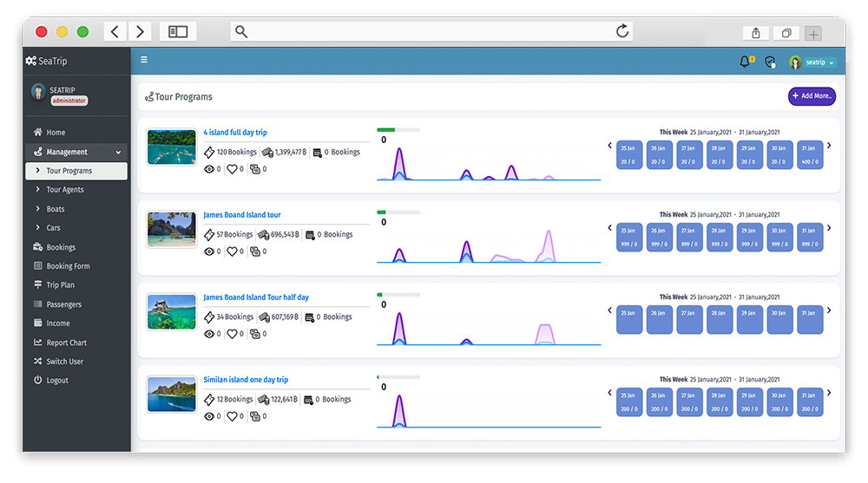The height and width of the screenshot is (483, 868).
Task: Click eye views icon for James Boand Island tour
Action: pyautogui.click(x=208, y=251)
